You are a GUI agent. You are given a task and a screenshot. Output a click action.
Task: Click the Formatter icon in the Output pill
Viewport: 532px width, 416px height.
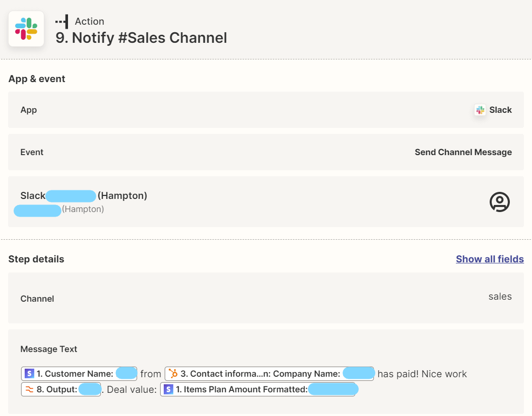(x=29, y=389)
